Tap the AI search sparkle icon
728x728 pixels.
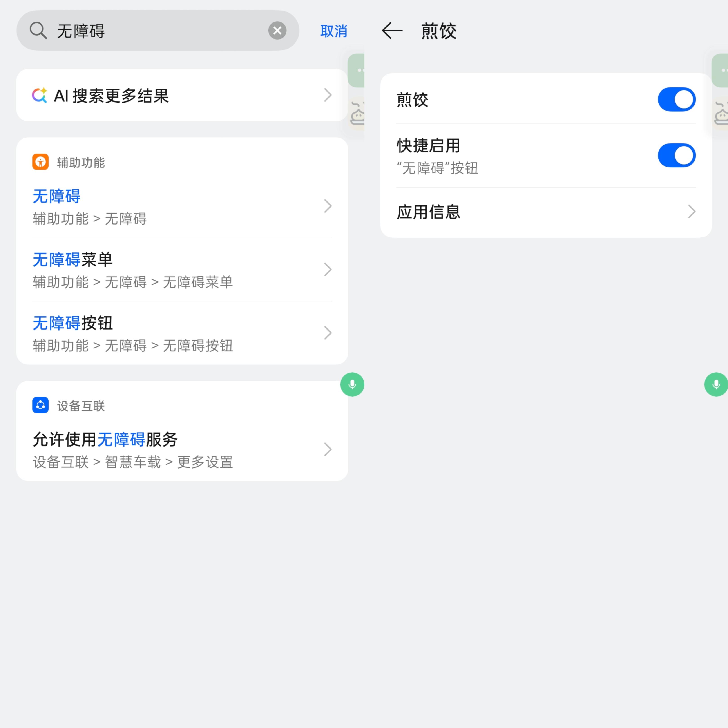pos(40,95)
